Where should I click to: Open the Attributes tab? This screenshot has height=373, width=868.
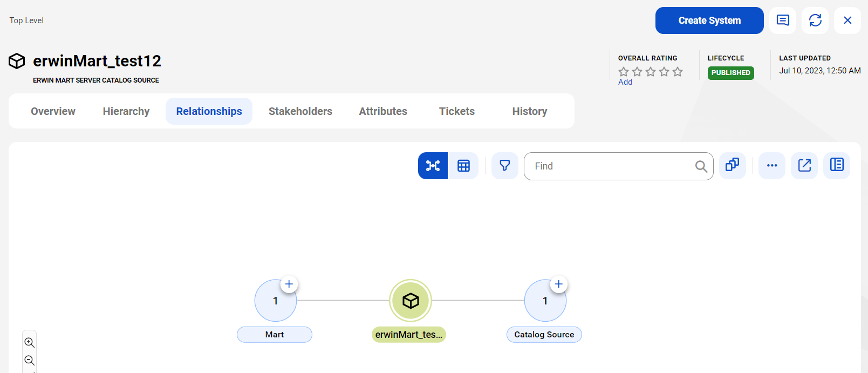pos(383,111)
